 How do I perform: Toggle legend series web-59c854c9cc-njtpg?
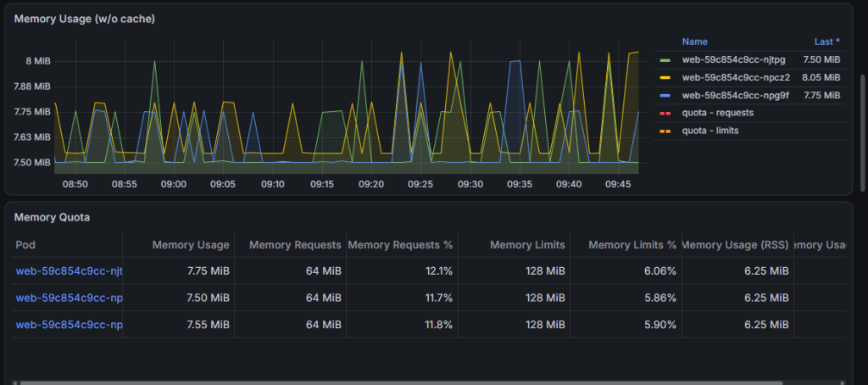(733, 60)
